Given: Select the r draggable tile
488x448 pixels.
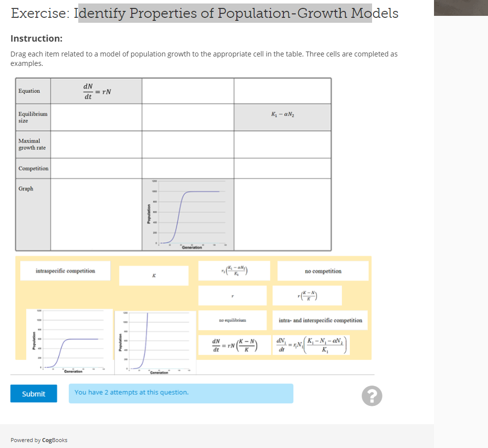Looking at the screenshot, I should [232, 295].
